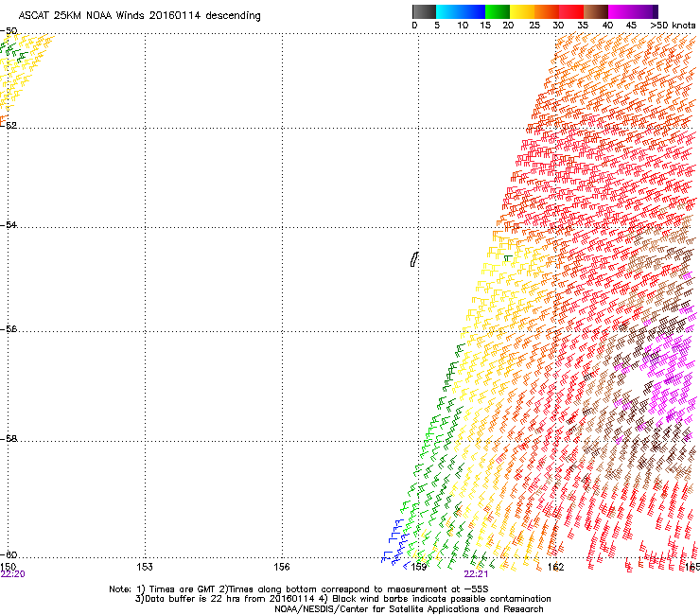Image resolution: width=700 pixels, height=615 pixels.
Task: Click the yellow 20-25 knots legend swatch
Action: click(522, 11)
